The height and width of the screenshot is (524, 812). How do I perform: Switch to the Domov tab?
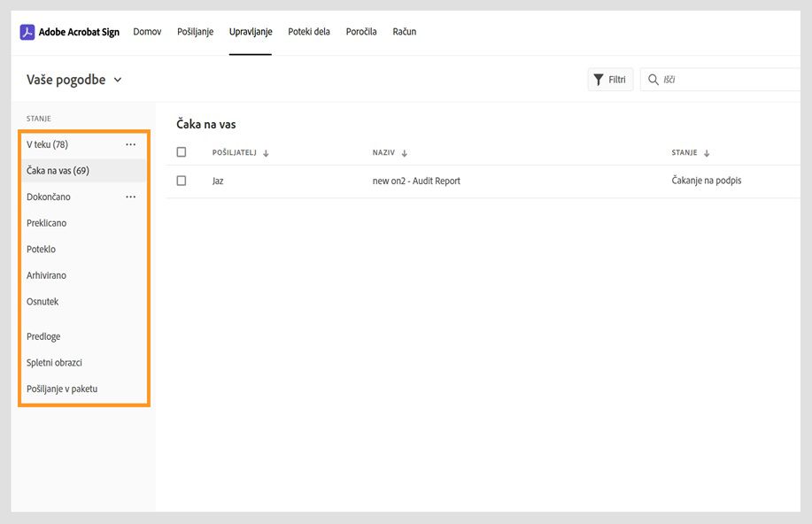pos(146,31)
